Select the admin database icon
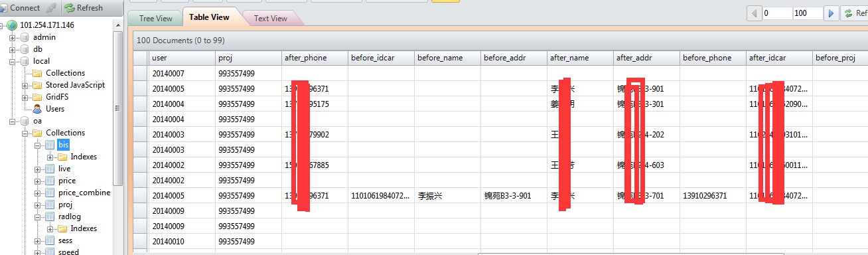This screenshot has width=868, height=255. tap(24, 37)
